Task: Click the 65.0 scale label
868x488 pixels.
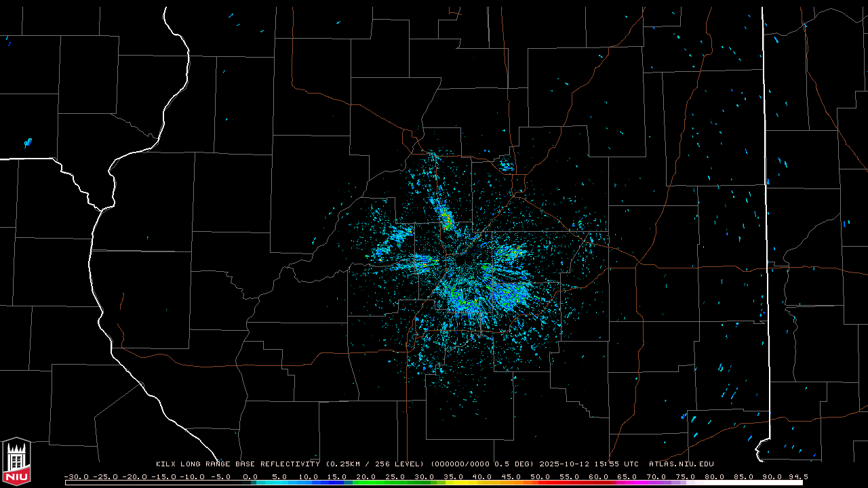Action: pos(626,476)
